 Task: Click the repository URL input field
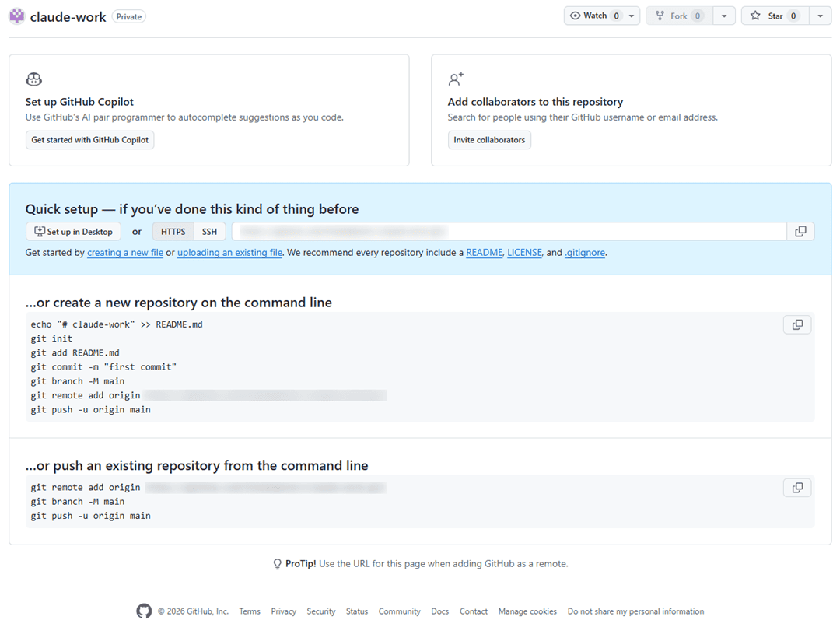coord(509,232)
